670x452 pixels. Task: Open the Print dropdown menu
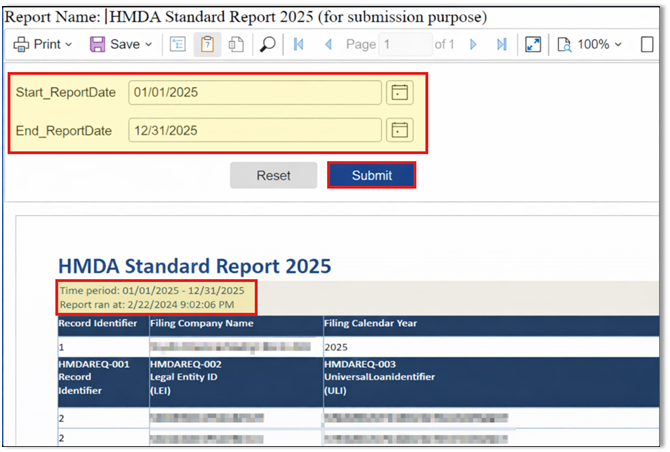(x=42, y=45)
